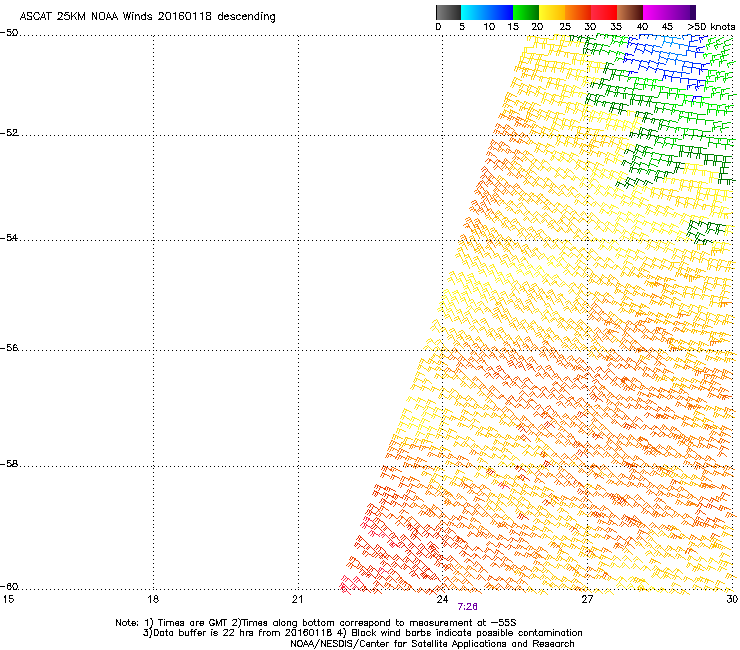Click the legend tick label 10
Screen dimensions: 740x650
(x=489, y=27)
